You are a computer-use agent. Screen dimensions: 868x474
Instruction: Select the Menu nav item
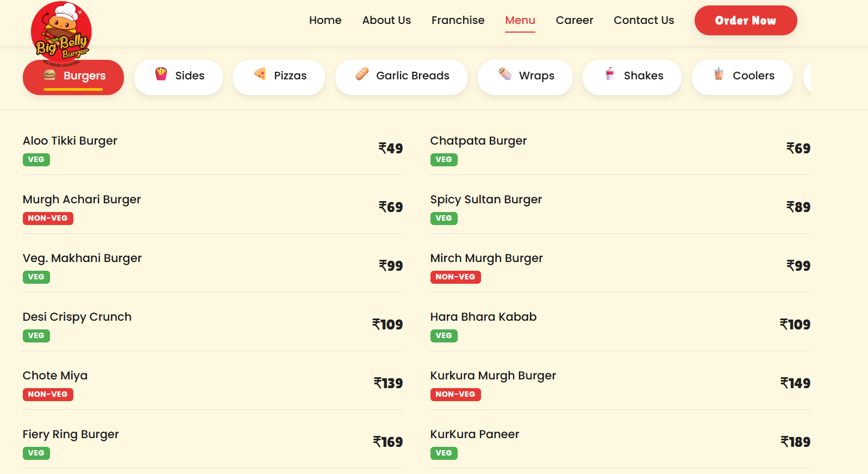coord(520,20)
